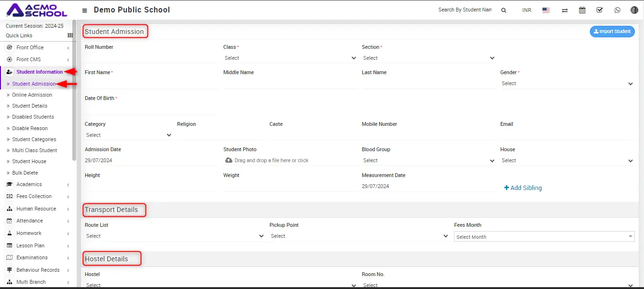Open the Fees Month selector
Screen dimensions: 644x289
click(544, 237)
